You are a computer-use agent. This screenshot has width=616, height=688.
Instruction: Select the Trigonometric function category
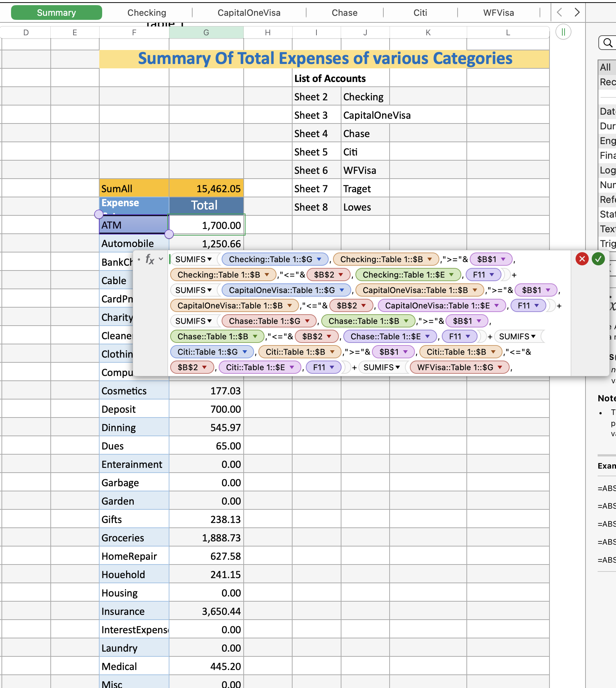tap(607, 244)
